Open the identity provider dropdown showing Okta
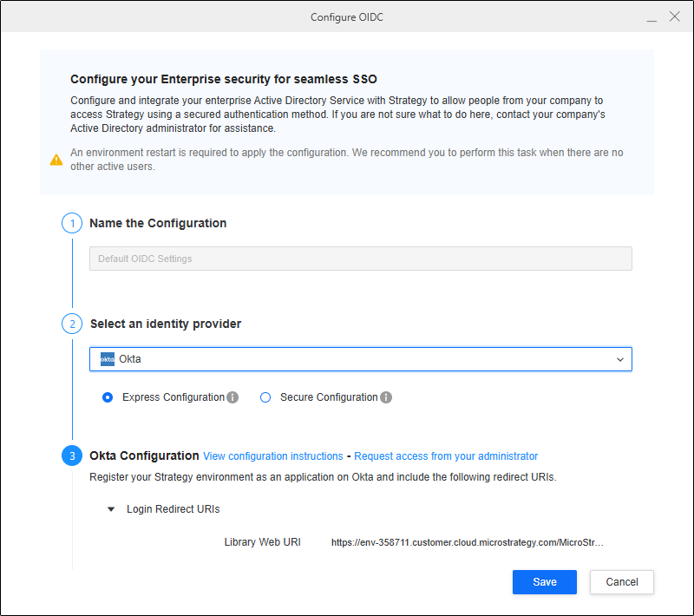This screenshot has width=694, height=616. tap(360, 359)
